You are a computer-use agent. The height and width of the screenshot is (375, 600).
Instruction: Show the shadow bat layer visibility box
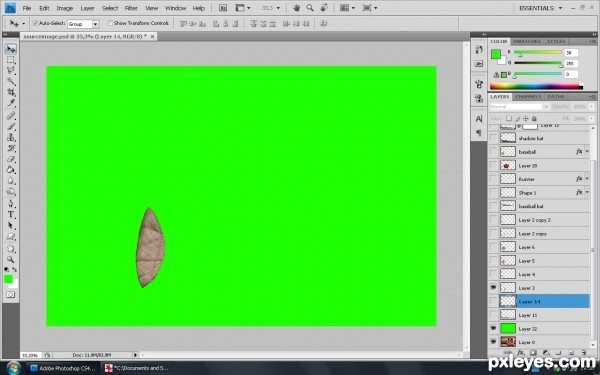(493, 138)
